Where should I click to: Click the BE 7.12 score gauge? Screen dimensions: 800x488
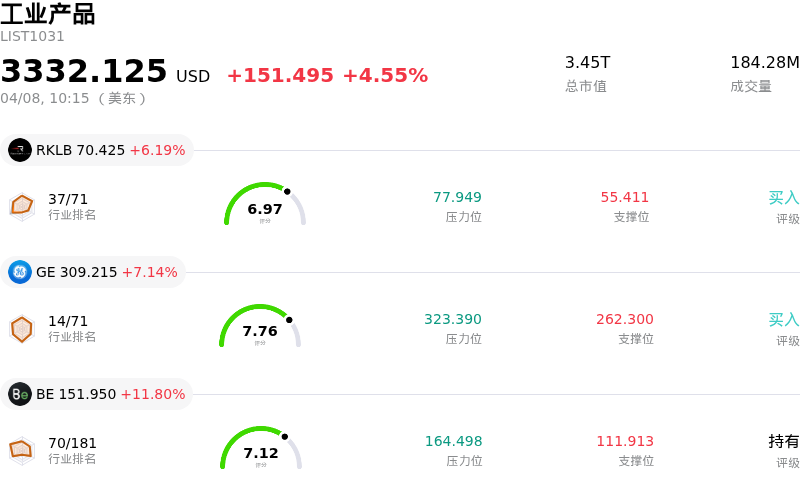pos(261,449)
